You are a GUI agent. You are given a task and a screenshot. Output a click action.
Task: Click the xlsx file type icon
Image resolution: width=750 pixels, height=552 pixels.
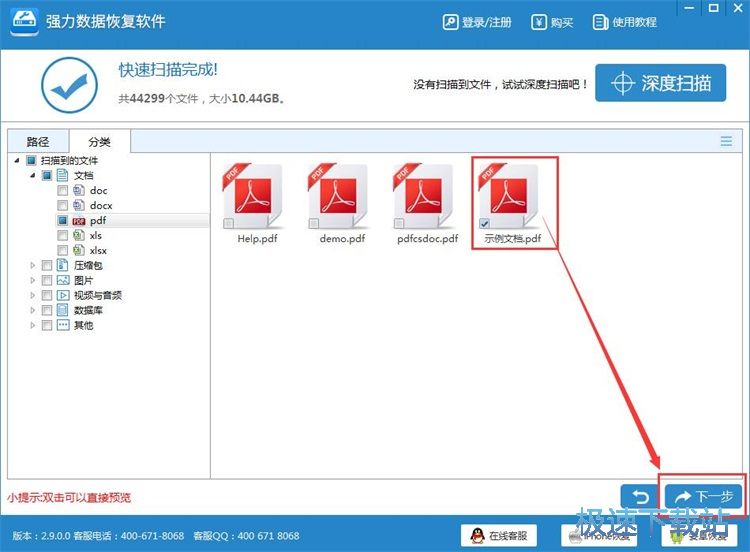tap(79, 250)
